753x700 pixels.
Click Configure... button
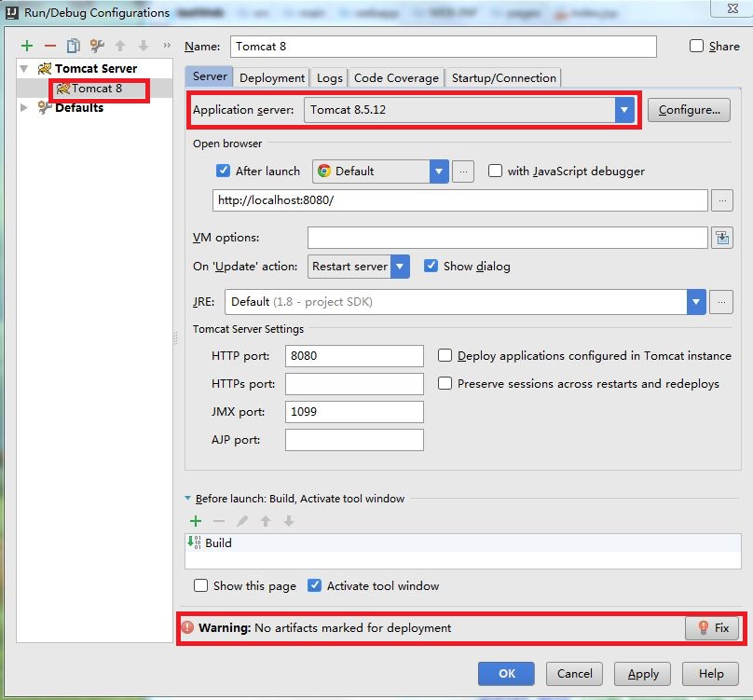tap(689, 110)
